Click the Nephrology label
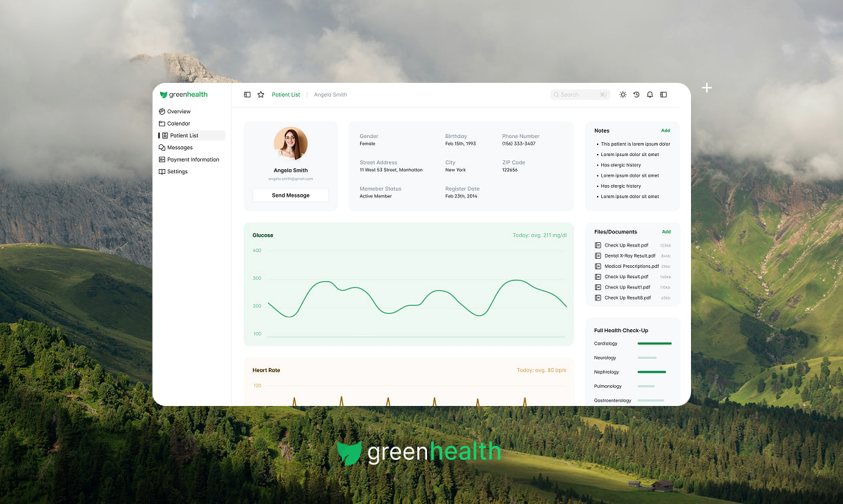843x504 pixels. (607, 372)
